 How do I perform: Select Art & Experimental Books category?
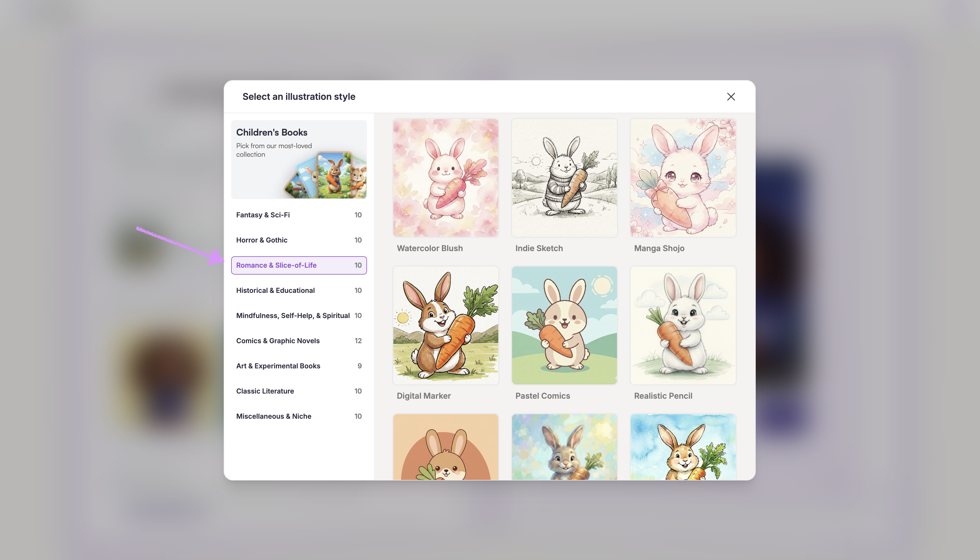[298, 366]
